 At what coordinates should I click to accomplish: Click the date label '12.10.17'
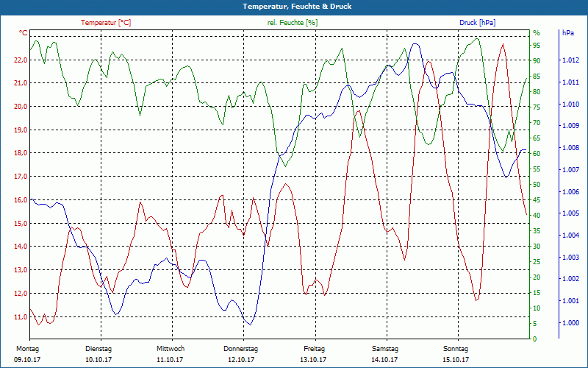tap(241, 360)
